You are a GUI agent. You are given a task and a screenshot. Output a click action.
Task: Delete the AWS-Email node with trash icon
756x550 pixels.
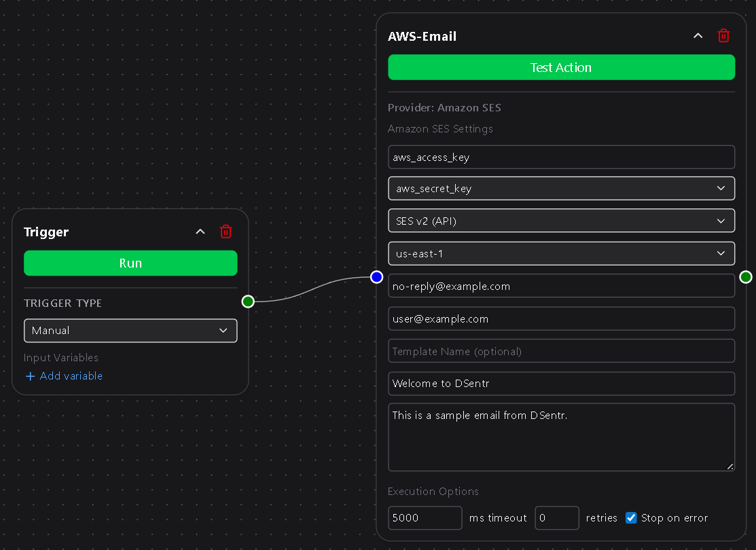pos(723,36)
